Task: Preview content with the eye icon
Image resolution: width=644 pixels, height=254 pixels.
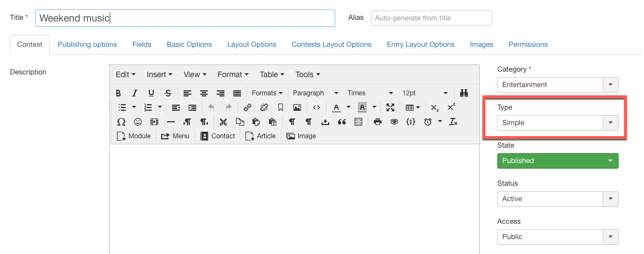Action: tap(394, 122)
